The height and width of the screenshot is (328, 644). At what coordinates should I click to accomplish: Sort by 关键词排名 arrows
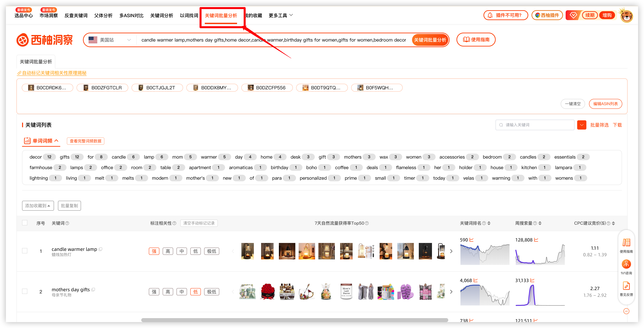(x=489, y=223)
